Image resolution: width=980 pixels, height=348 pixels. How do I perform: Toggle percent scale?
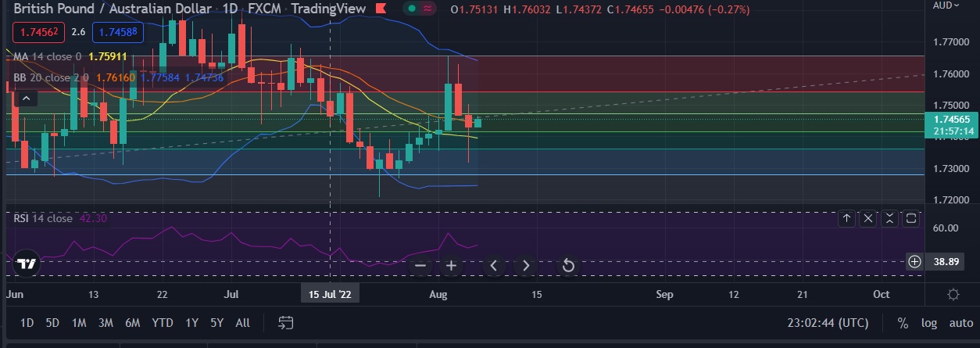tap(903, 323)
